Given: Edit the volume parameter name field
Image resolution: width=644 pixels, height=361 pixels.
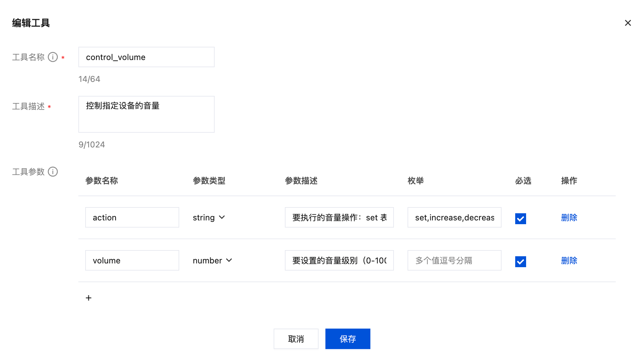Looking at the screenshot, I should (x=132, y=261).
